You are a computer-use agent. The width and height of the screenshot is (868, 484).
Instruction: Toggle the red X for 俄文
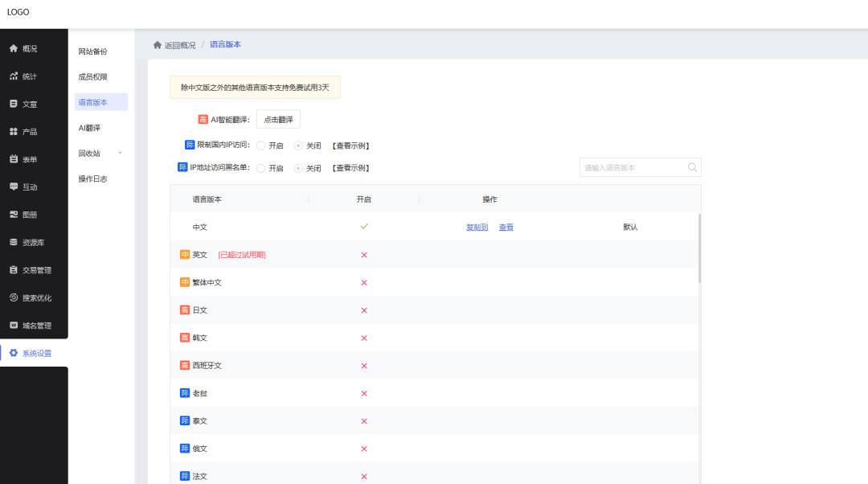coord(364,449)
